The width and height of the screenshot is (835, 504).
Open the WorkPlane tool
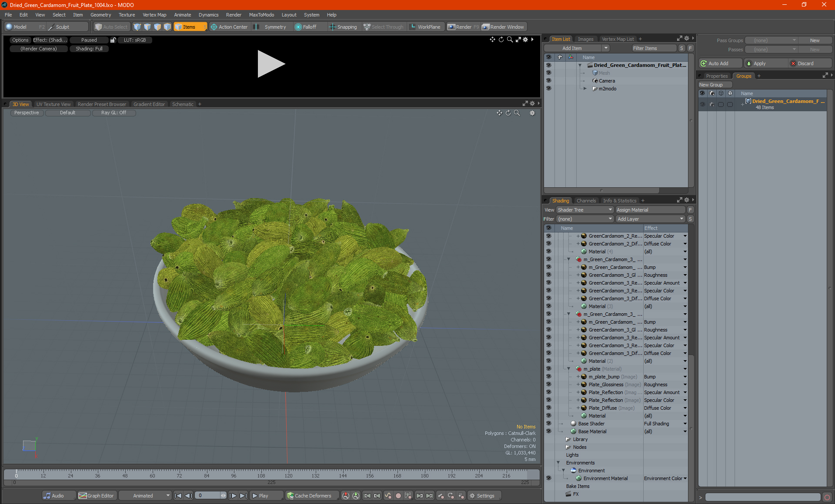(x=425, y=27)
